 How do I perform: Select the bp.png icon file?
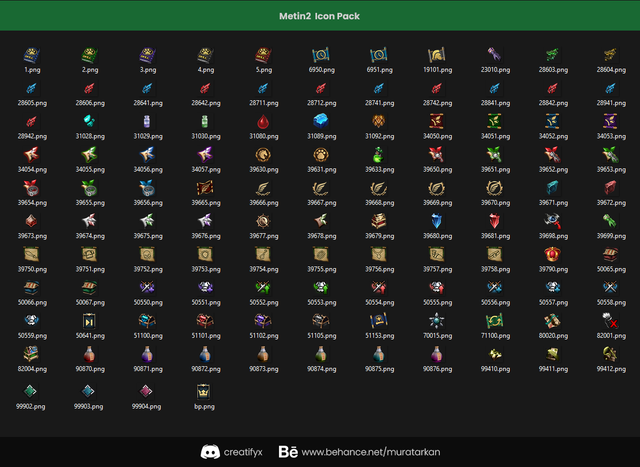pyautogui.click(x=206, y=391)
